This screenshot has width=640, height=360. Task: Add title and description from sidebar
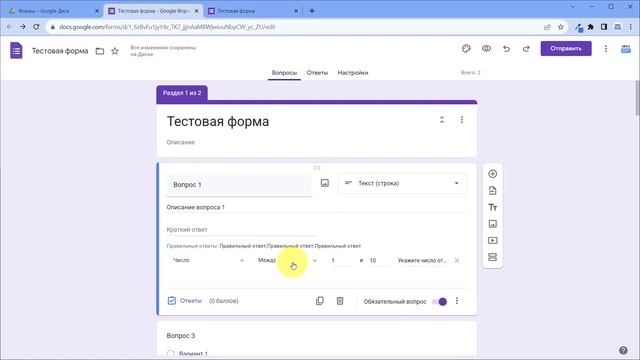(493, 207)
